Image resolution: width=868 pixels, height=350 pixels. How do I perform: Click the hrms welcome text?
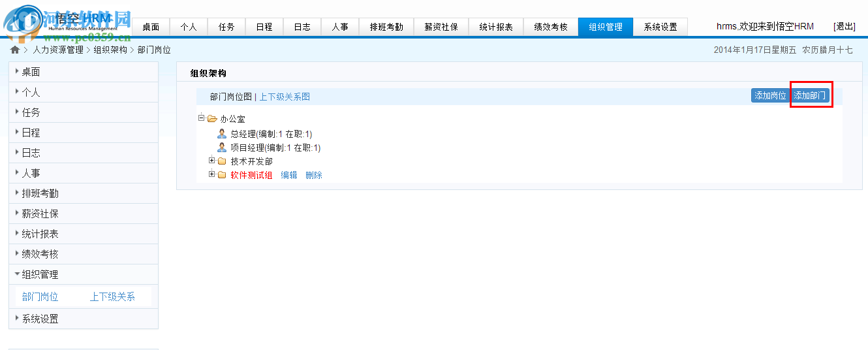[x=765, y=27]
